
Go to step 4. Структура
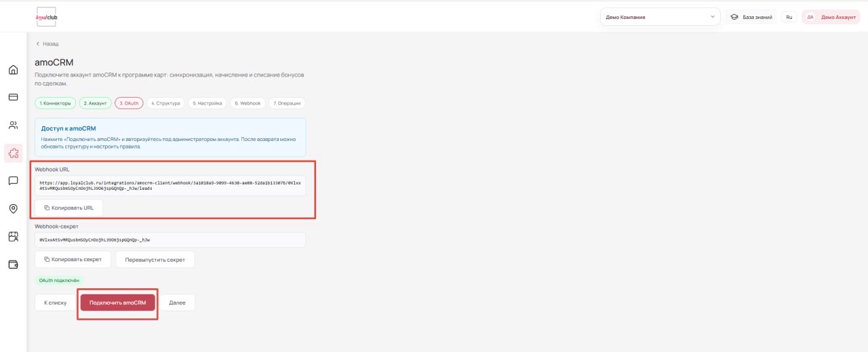(165, 103)
